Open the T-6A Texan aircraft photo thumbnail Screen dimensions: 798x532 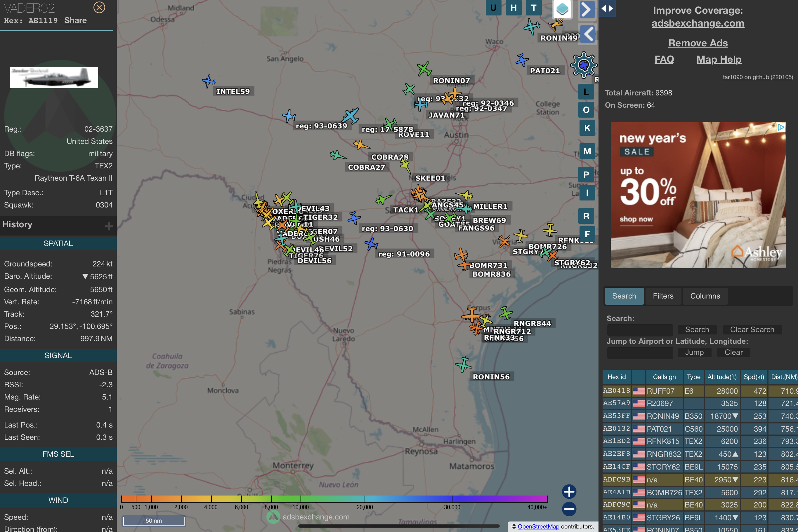[x=54, y=77]
